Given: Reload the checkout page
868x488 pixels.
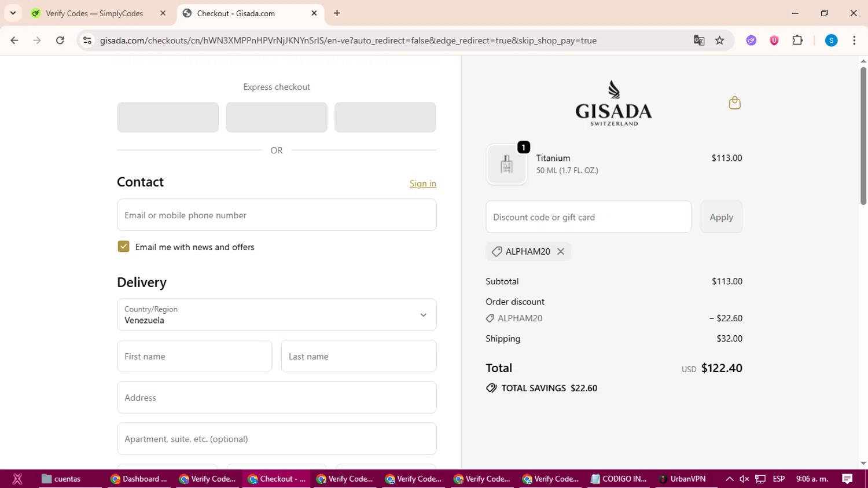Looking at the screenshot, I should point(60,41).
